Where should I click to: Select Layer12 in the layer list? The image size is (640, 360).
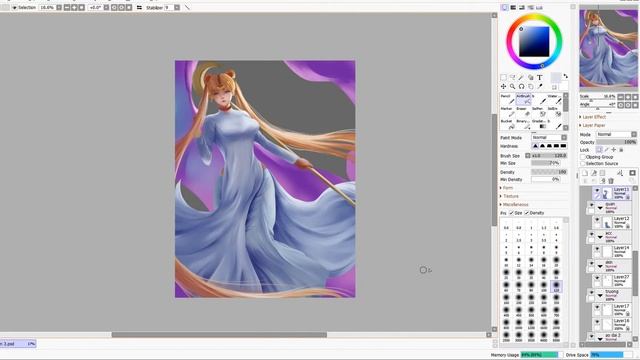(612, 222)
